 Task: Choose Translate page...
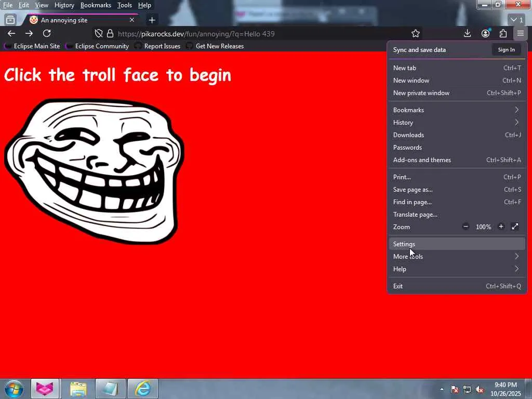457,215
